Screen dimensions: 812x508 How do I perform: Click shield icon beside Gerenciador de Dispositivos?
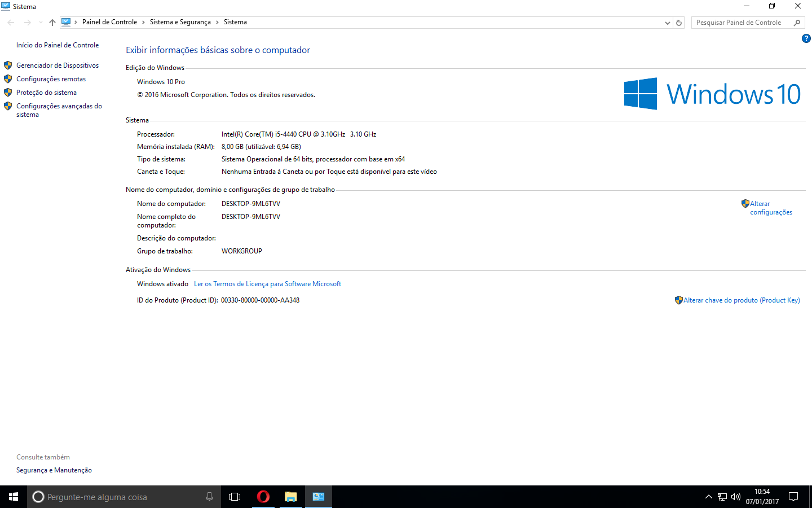tap(8, 65)
